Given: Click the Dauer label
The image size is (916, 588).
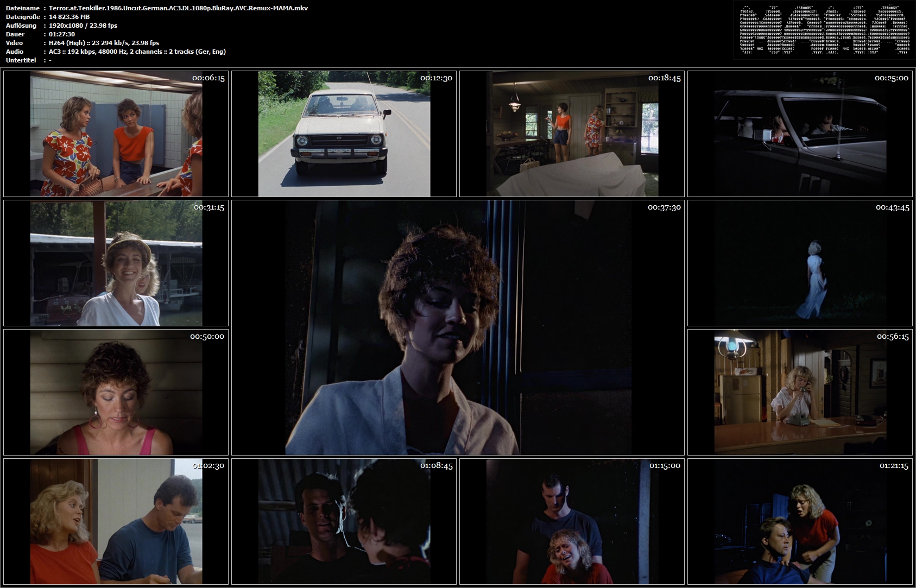Looking at the screenshot, I should pyautogui.click(x=15, y=34).
